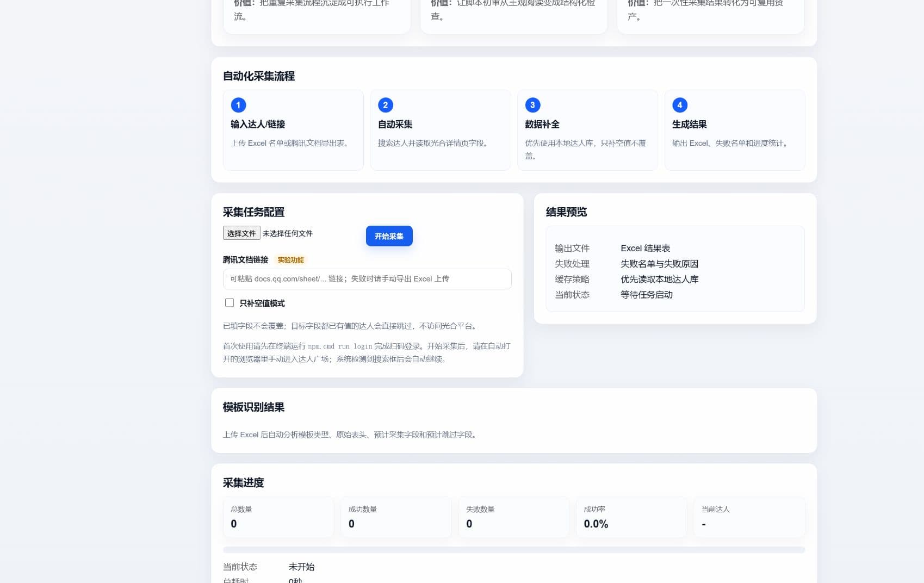This screenshot has width=924, height=583.
Task: Click the 成功数量 stat card
Action: 396,517
